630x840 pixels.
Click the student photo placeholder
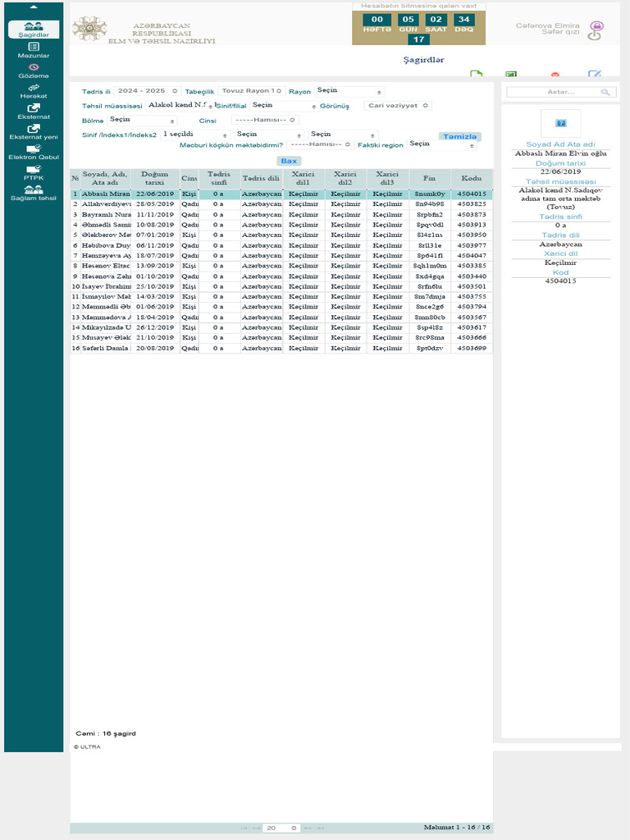560,123
